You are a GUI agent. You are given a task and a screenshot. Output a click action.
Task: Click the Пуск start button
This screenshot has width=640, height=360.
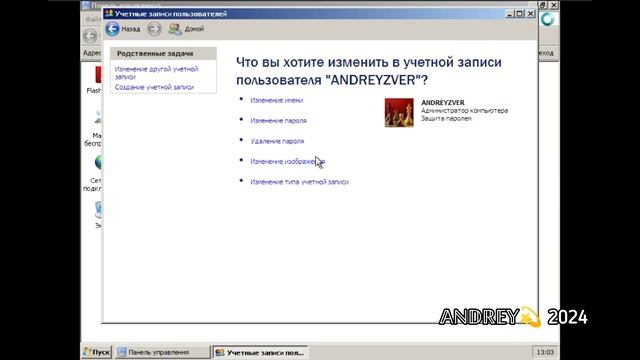pyautogui.click(x=97, y=352)
